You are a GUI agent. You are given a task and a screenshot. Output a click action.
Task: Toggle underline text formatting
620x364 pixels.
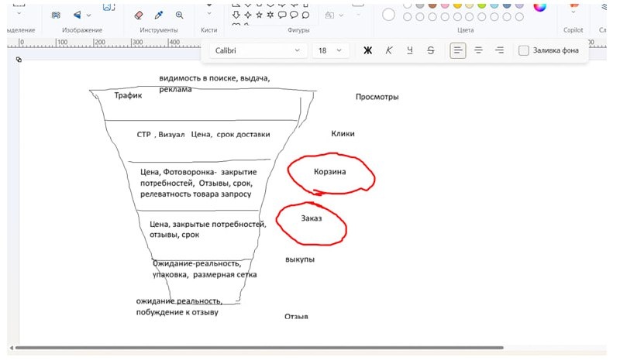410,50
